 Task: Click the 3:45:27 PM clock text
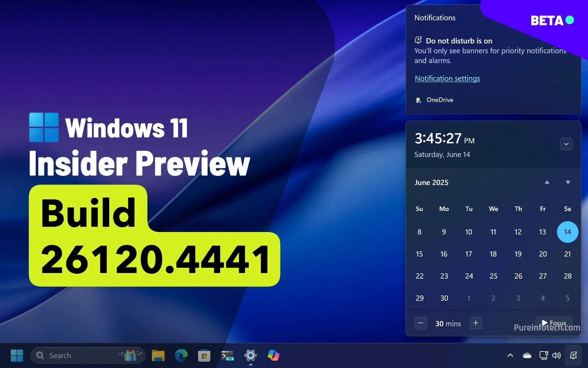[444, 139]
